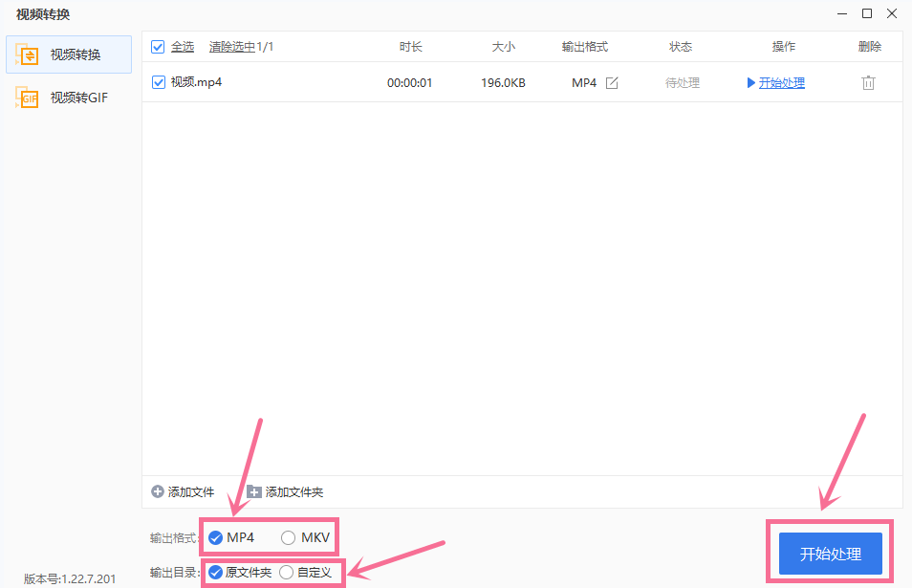Choose 自定义 output directory option

[287, 573]
